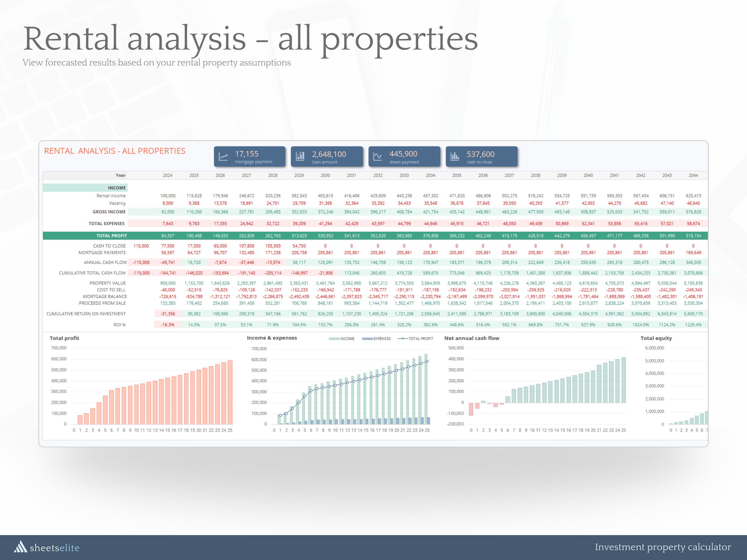Click the blue EXPENSES legend marker
The image size is (747, 560).
pos(367,339)
